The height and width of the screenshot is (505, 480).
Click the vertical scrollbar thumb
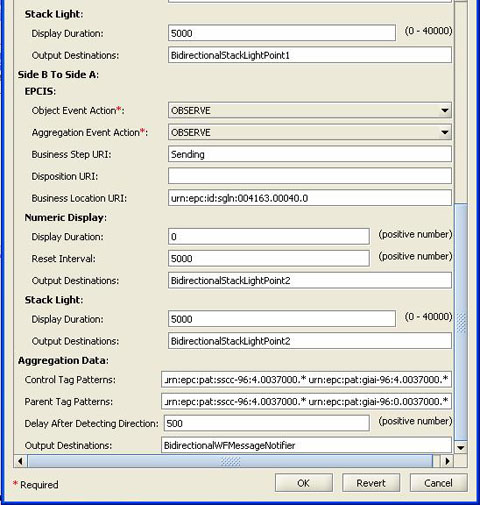coord(461,322)
